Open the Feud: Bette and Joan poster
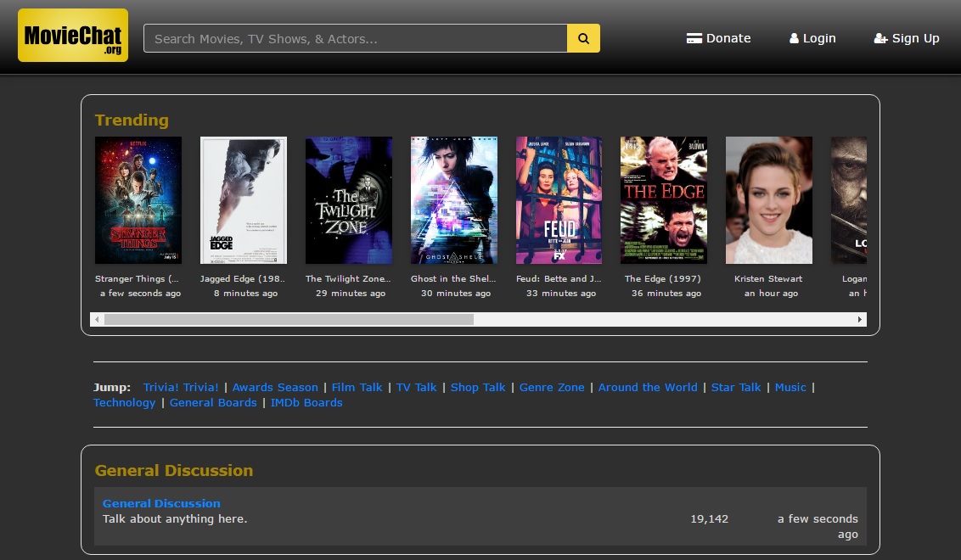Image resolution: width=961 pixels, height=560 pixels. [x=559, y=200]
